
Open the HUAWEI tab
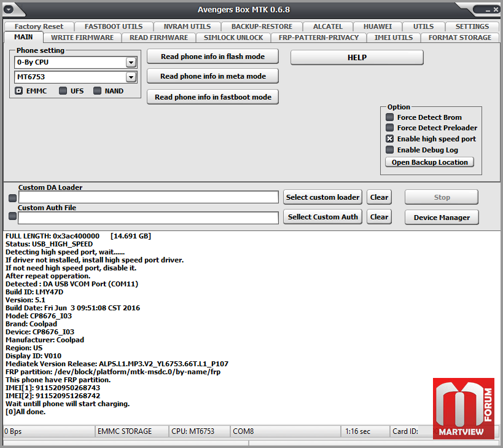coord(378,26)
